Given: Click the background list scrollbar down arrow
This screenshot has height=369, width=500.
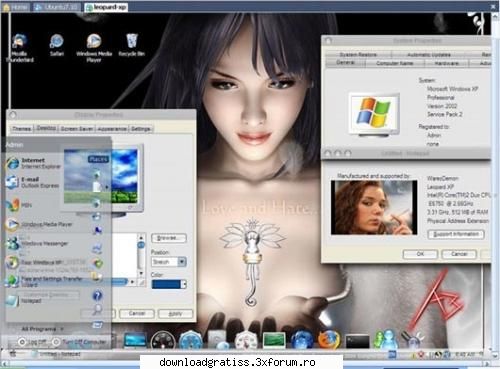Looking at the screenshot, I should (x=141, y=273).
